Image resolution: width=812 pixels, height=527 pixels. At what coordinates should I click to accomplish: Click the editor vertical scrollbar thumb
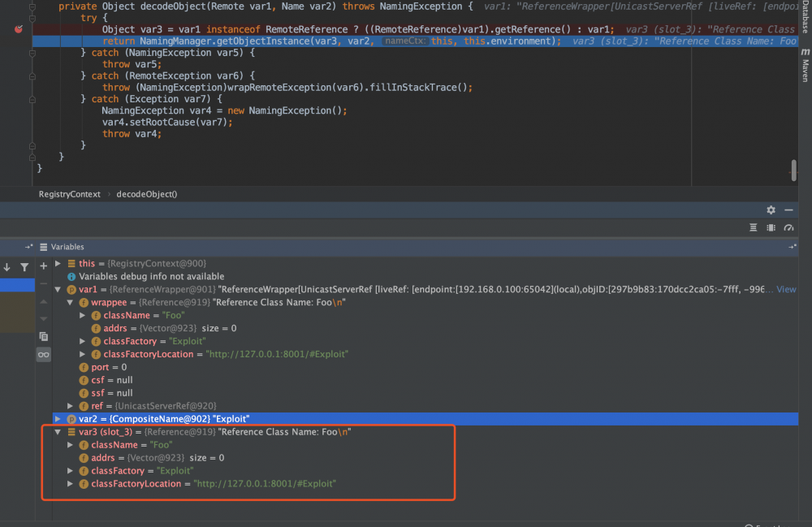793,171
